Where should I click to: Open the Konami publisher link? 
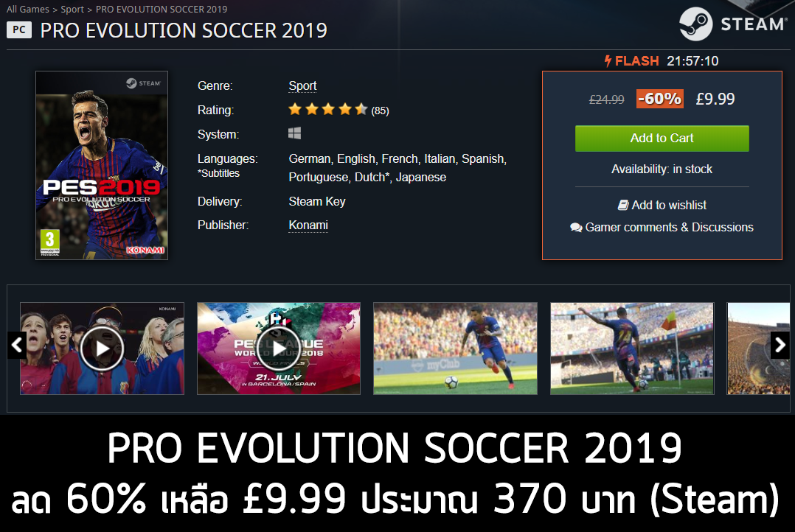(x=308, y=225)
